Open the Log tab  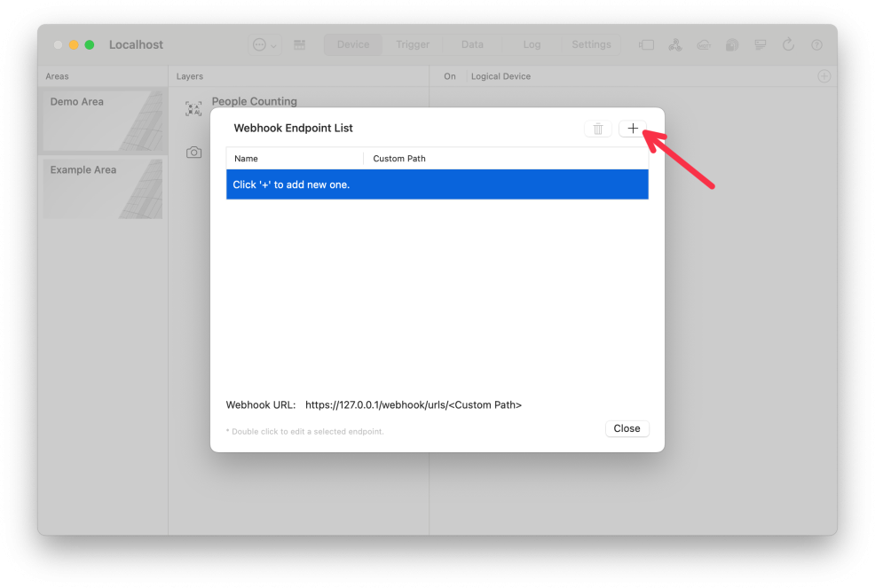pyautogui.click(x=532, y=44)
